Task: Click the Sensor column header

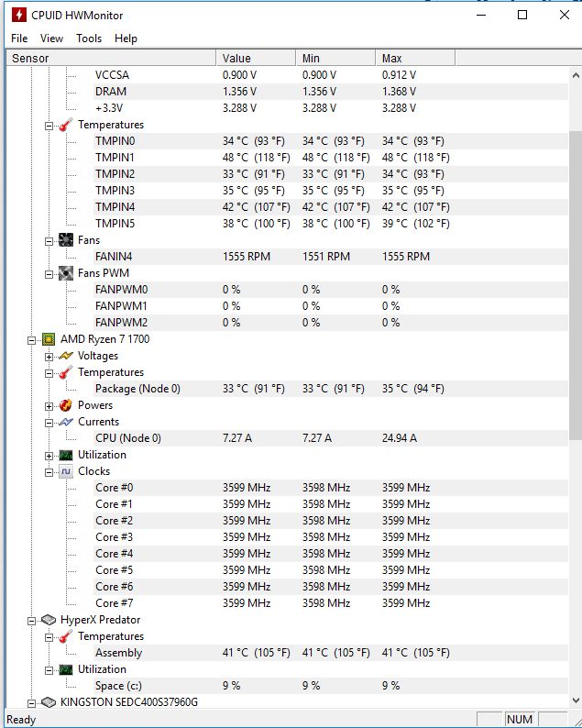Action: coord(111,58)
